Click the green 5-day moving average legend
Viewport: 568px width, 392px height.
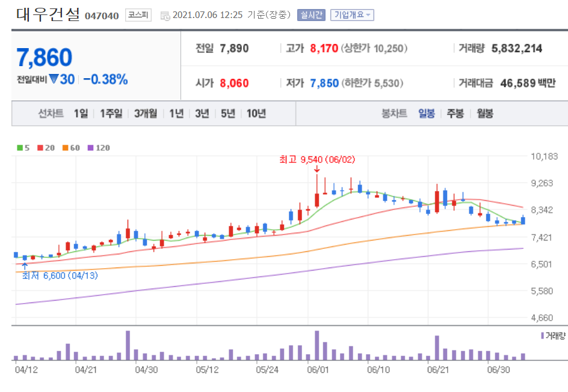pos(23,148)
